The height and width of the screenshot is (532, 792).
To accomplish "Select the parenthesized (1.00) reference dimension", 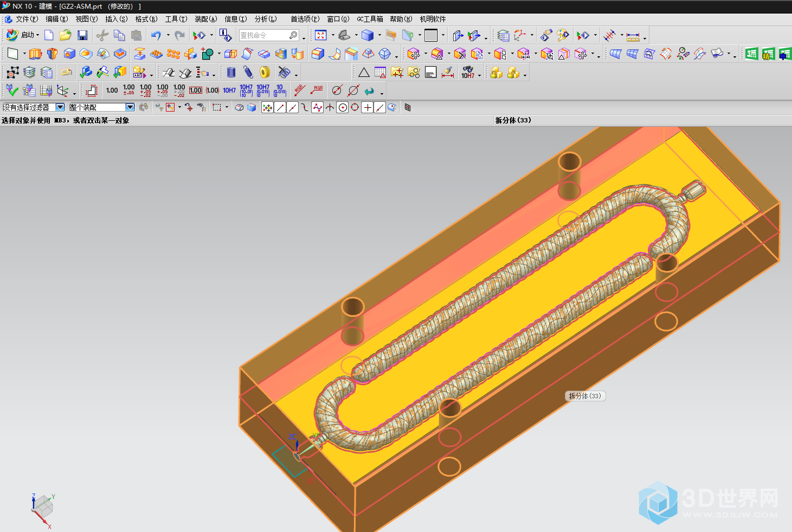I will (x=213, y=90).
